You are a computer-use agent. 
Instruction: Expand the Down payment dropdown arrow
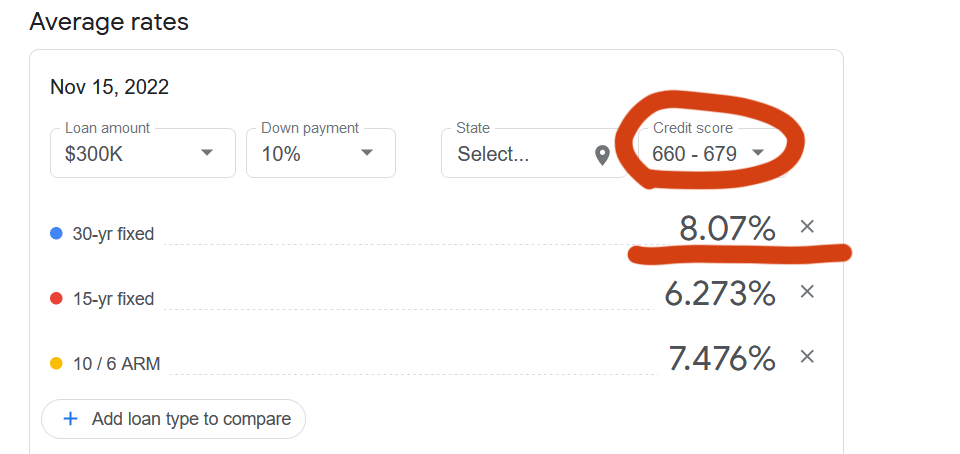[x=367, y=152]
